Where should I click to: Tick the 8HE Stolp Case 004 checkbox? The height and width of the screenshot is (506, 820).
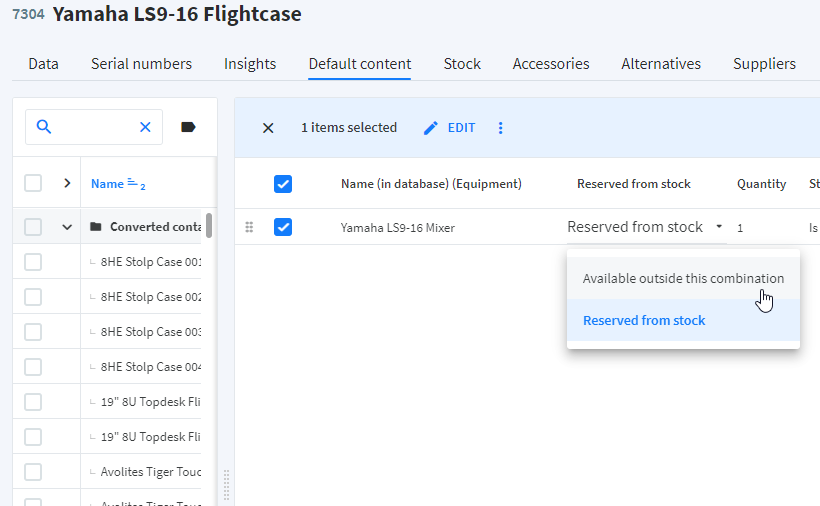[x=33, y=367]
